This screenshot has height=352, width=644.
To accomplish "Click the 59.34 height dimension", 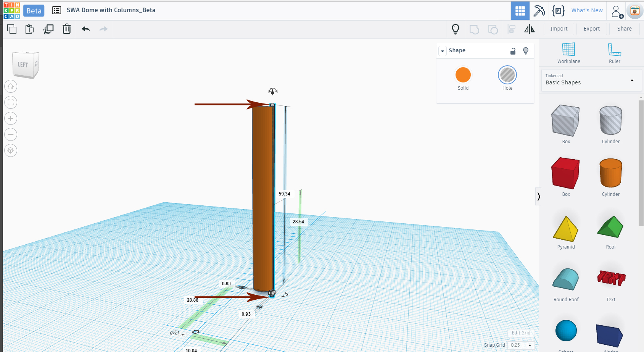I will point(284,194).
